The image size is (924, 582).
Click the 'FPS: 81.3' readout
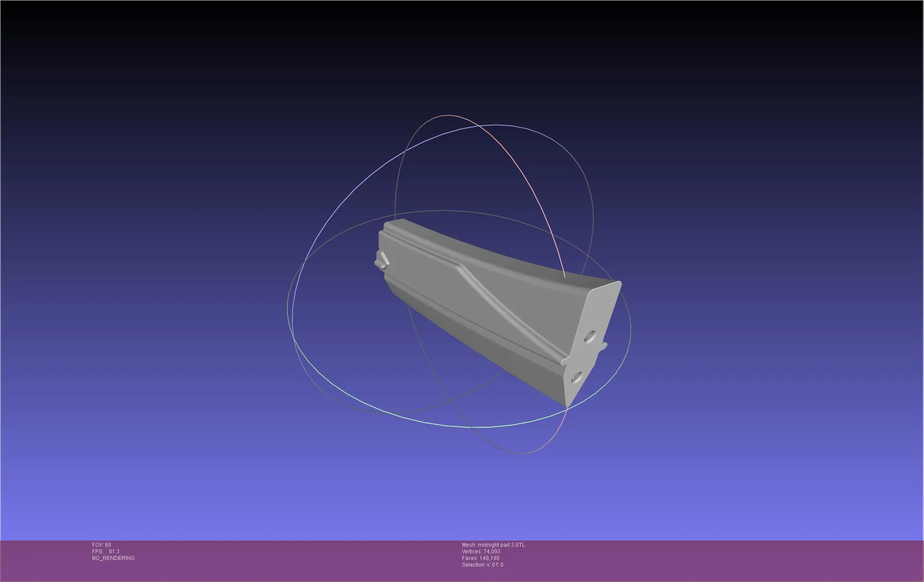106,552
